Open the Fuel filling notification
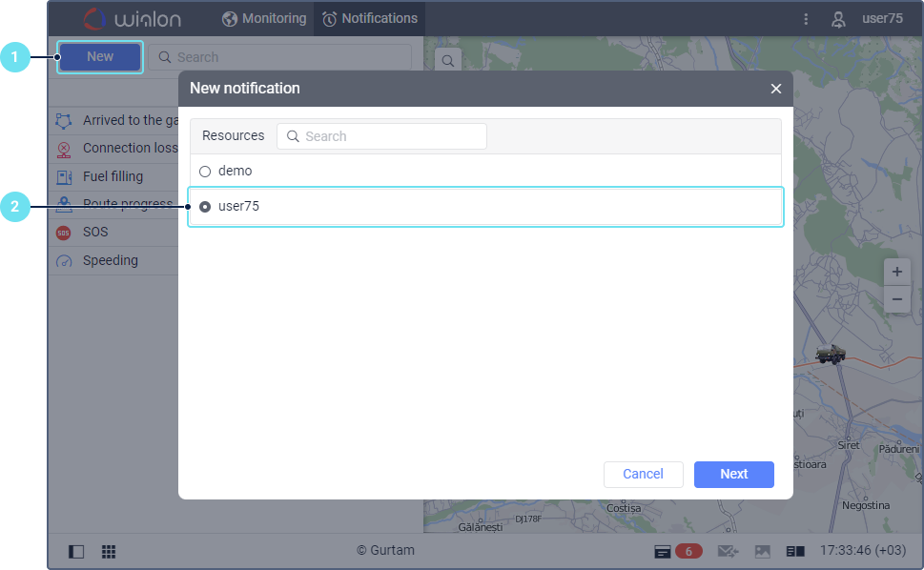Image resolution: width=924 pixels, height=570 pixels. pyautogui.click(x=113, y=176)
